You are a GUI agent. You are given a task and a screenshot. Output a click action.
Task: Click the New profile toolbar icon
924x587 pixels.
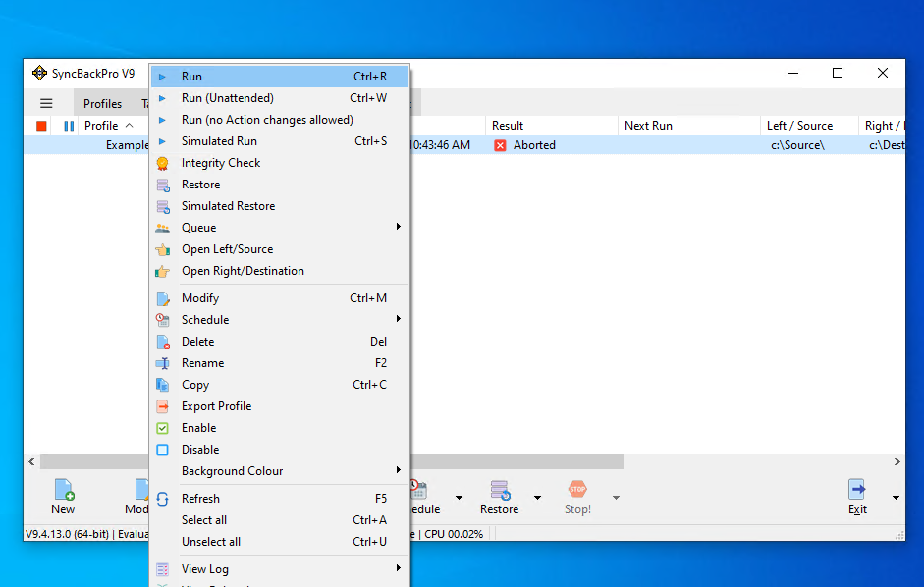63,489
